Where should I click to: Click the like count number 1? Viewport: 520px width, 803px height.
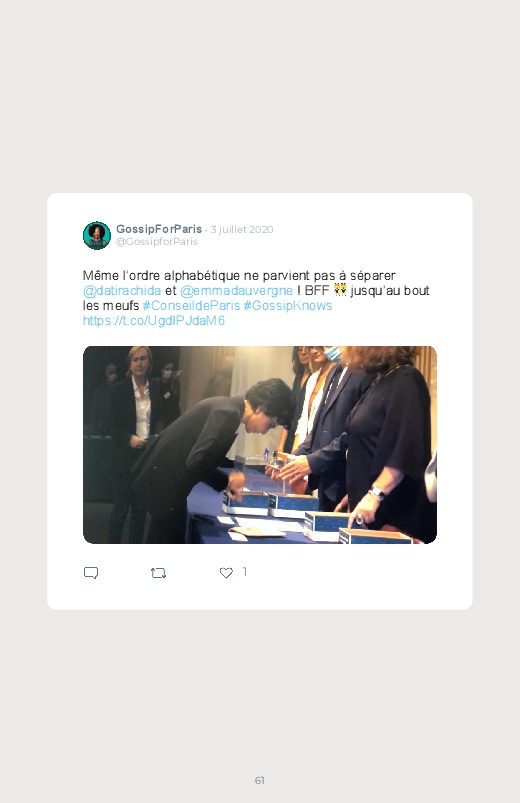[245, 572]
